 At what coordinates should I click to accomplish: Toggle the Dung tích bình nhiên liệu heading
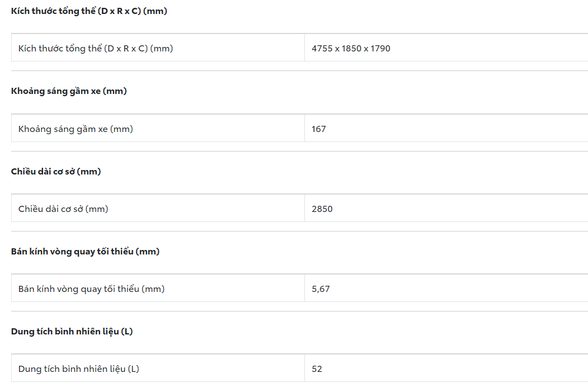click(x=72, y=332)
